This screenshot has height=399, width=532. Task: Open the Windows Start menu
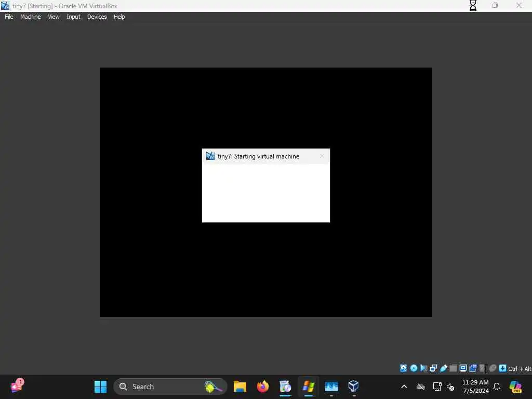(x=100, y=387)
